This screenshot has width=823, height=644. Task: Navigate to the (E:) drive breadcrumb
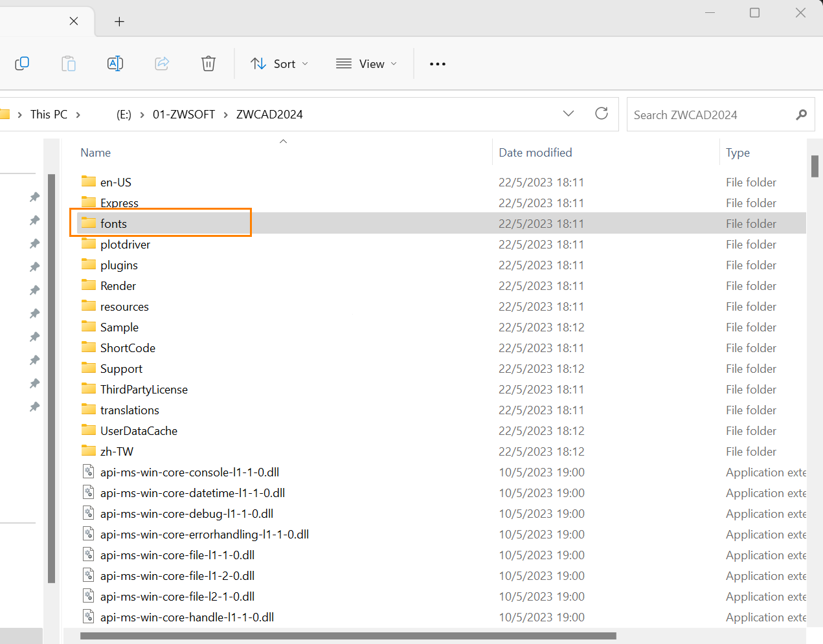(x=124, y=115)
